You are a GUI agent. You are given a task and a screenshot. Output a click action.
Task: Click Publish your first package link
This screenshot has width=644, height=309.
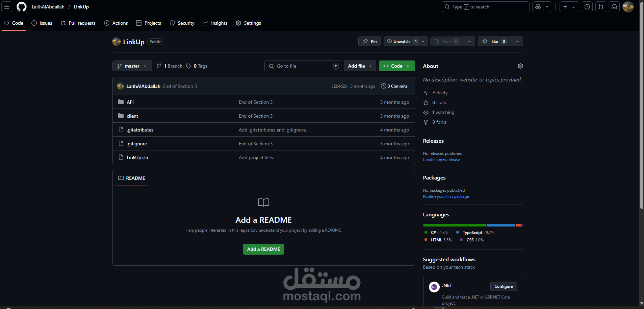[x=446, y=196]
